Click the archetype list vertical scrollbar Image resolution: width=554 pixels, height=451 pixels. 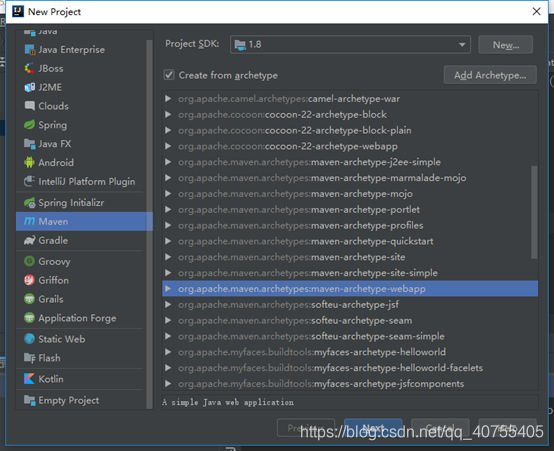coord(534,212)
